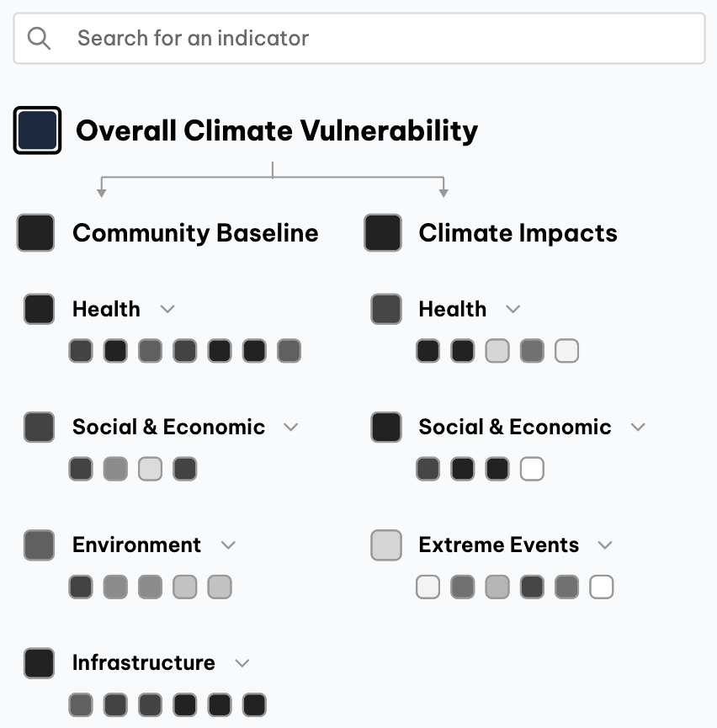Expand the Environment chevron
The width and height of the screenshot is (717, 728).
(228, 545)
